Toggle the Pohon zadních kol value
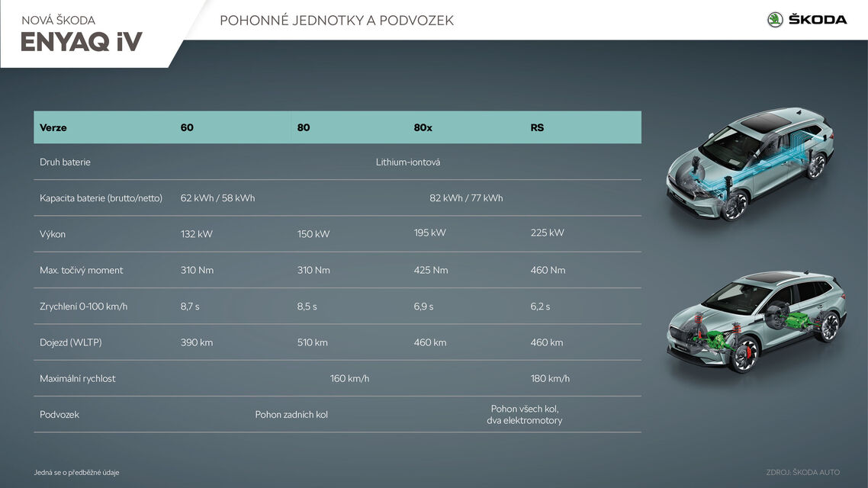This screenshot has height=488, width=868. (x=292, y=414)
